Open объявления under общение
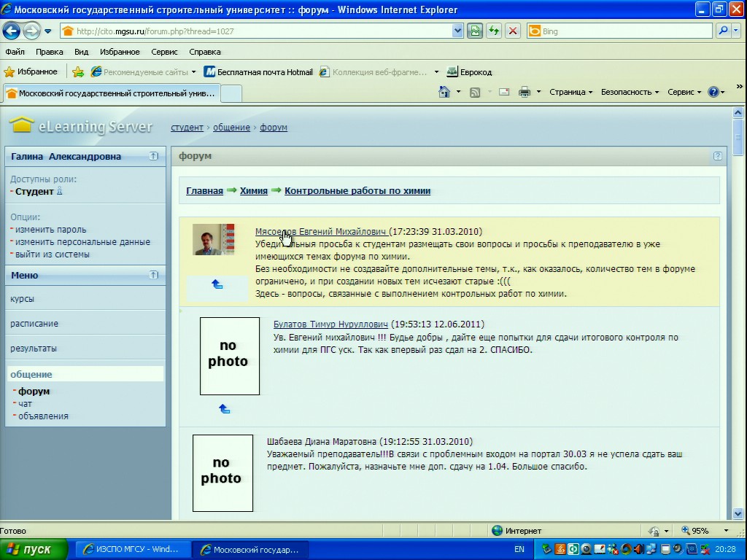747x560 pixels. 43,416
